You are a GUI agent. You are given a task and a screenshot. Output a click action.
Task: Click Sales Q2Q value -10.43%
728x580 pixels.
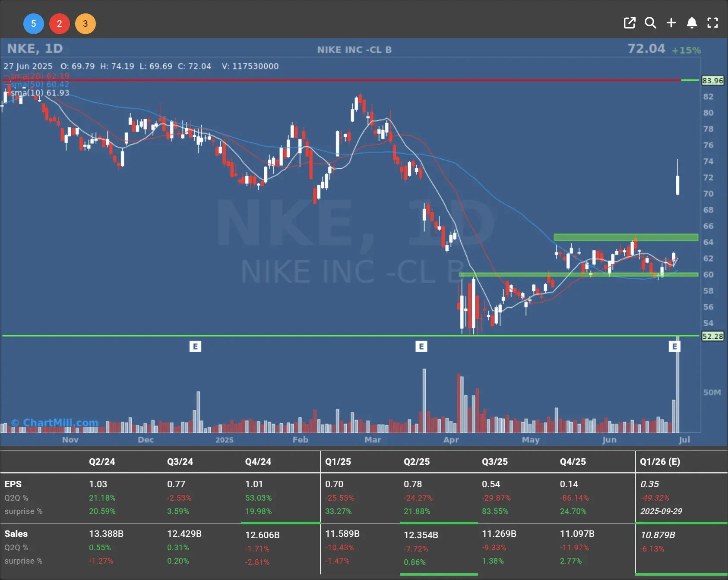[x=339, y=548]
